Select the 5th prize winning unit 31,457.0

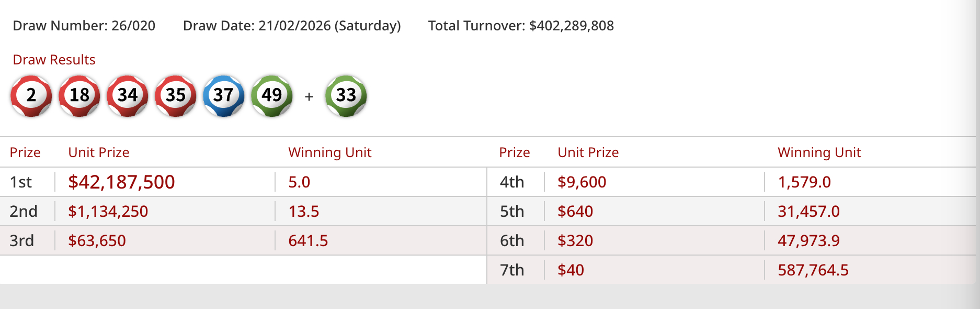pos(808,211)
